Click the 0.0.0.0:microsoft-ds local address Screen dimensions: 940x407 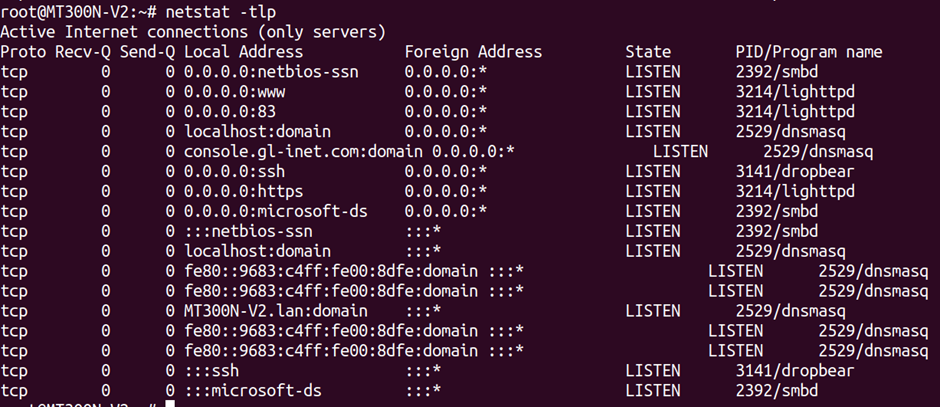[276, 212]
